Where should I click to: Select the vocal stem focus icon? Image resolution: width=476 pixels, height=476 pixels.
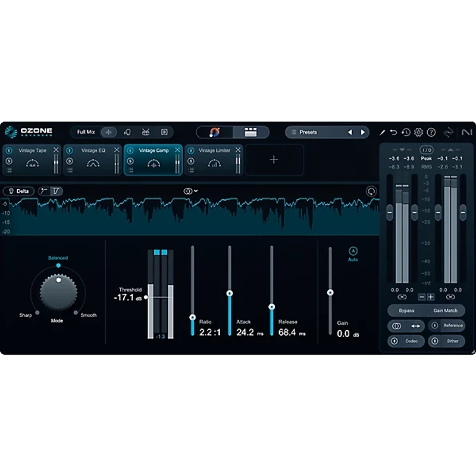[x=127, y=132]
